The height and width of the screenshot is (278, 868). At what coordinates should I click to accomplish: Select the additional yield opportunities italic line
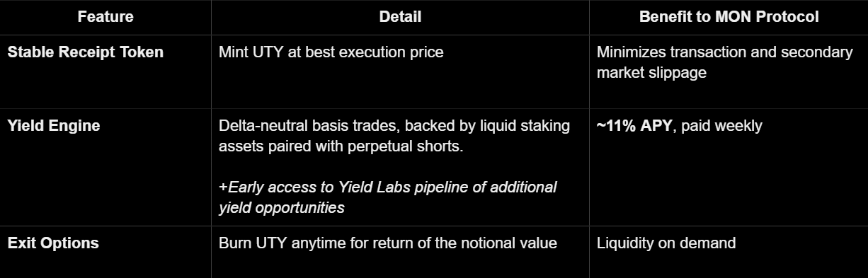(282, 208)
